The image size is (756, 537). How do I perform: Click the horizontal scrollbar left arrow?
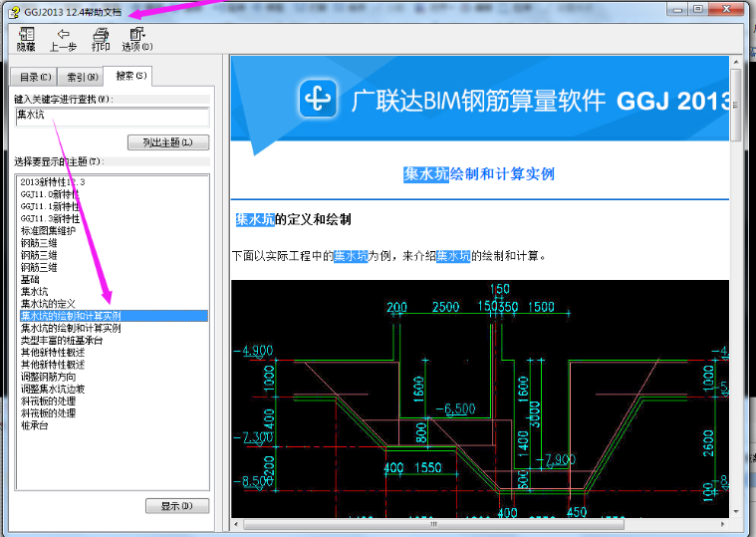(236, 523)
